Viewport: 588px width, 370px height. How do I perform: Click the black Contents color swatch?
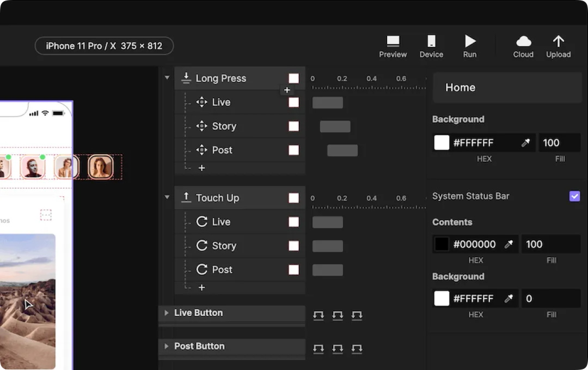point(442,244)
